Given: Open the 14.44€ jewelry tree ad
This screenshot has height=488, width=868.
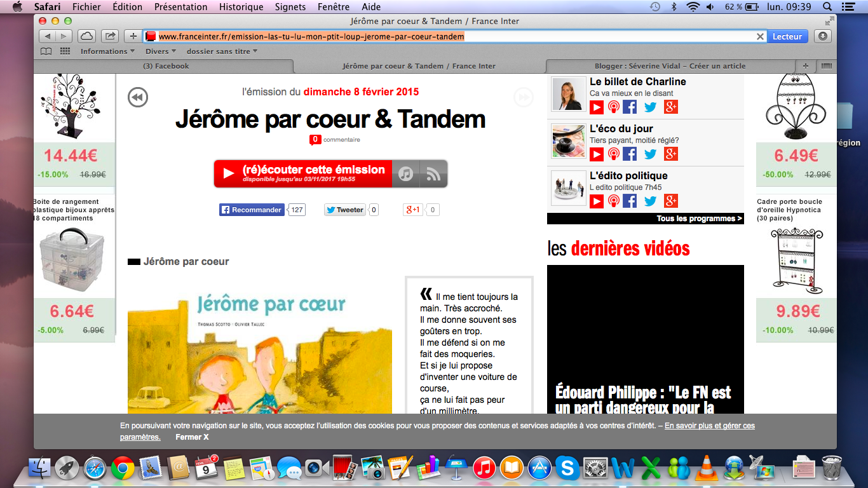Looking at the screenshot, I should pyautogui.click(x=74, y=129).
